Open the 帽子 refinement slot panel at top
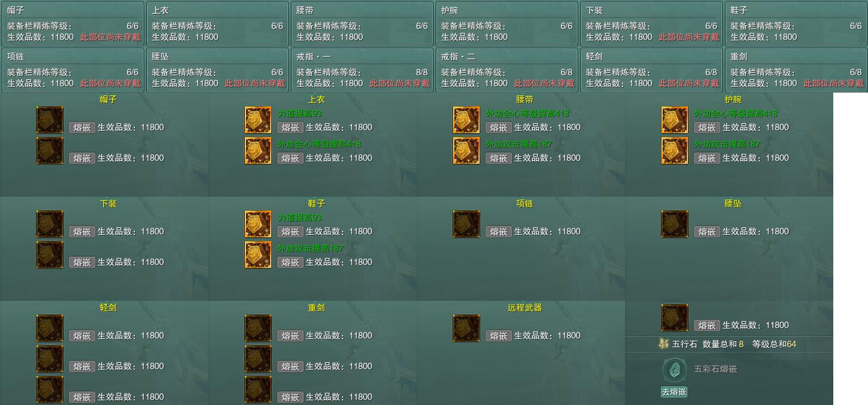Viewport: 868px width, 405px height. tap(73, 23)
